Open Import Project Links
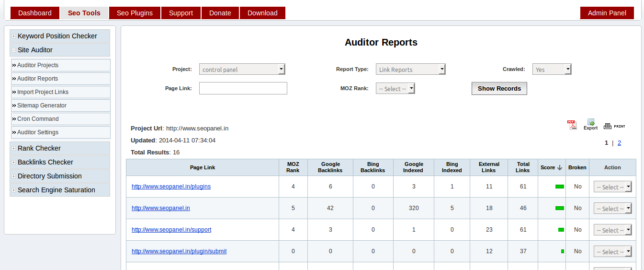 61,92
